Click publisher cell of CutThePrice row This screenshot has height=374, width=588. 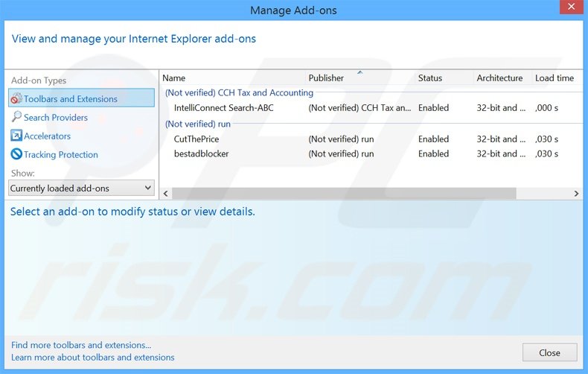[341, 139]
